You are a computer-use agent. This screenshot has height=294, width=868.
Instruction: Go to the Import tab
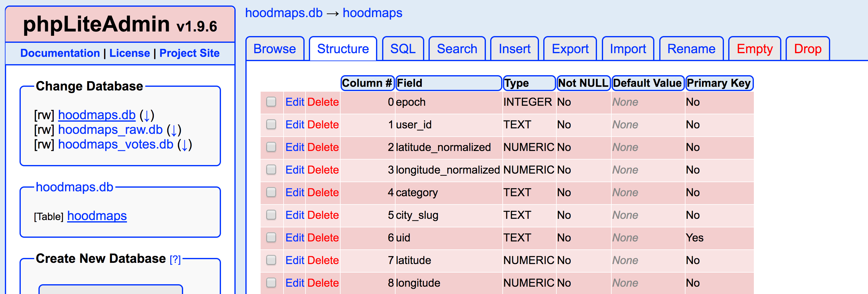(x=628, y=49)
